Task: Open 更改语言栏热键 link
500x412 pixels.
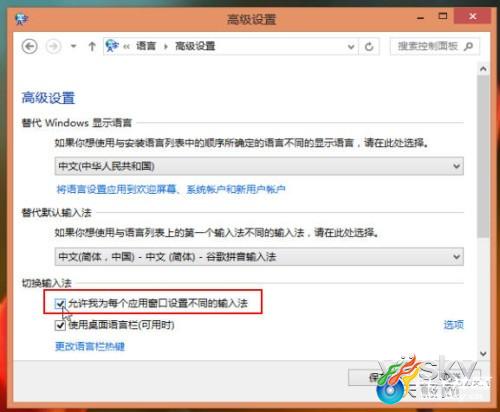Action: click(x=90, y=346)
